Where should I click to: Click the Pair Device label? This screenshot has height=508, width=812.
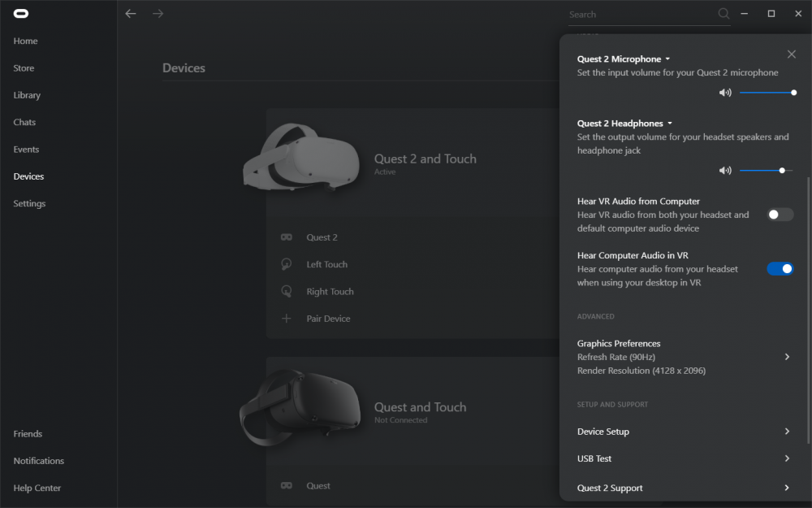[328, 319]
